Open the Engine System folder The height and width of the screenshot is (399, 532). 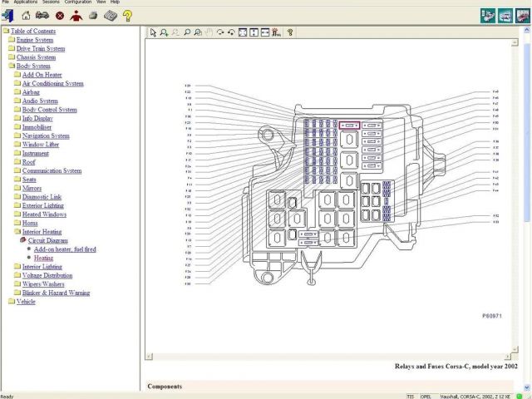point(34,40)
